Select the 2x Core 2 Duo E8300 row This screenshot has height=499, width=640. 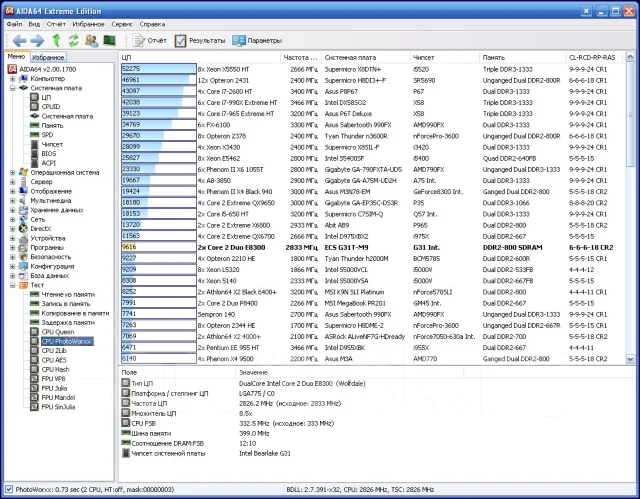(371, 247)
